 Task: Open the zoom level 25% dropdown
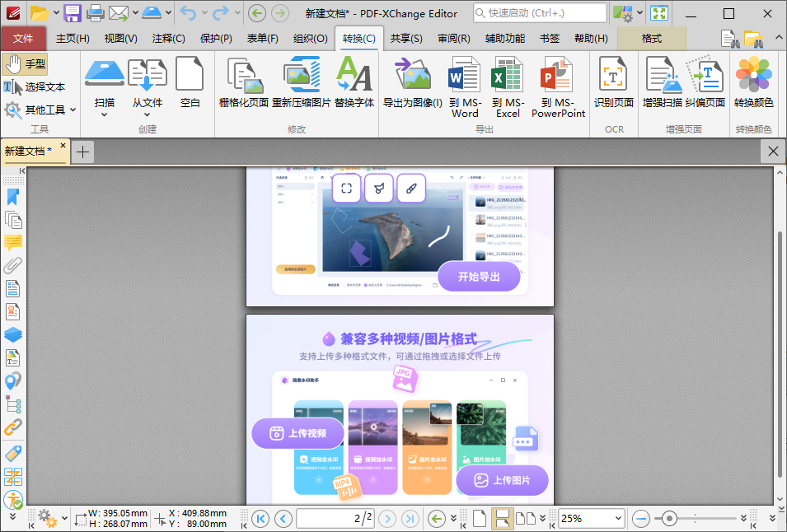pos(617,518)
